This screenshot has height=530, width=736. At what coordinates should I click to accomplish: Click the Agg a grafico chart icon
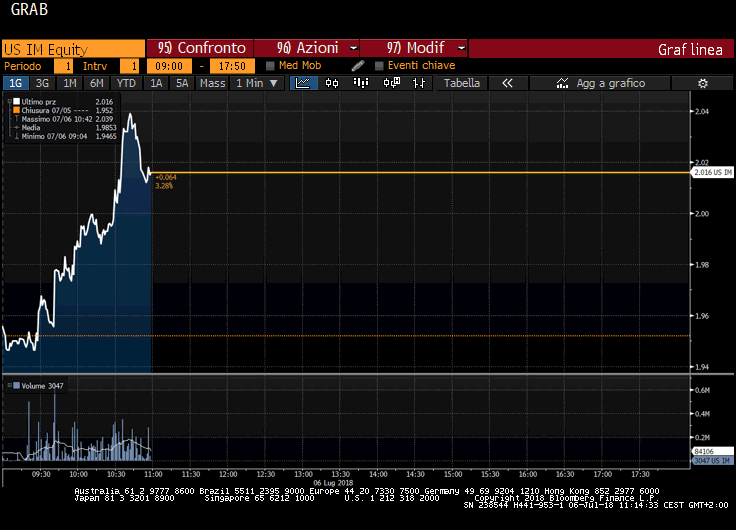click(562, 83)
